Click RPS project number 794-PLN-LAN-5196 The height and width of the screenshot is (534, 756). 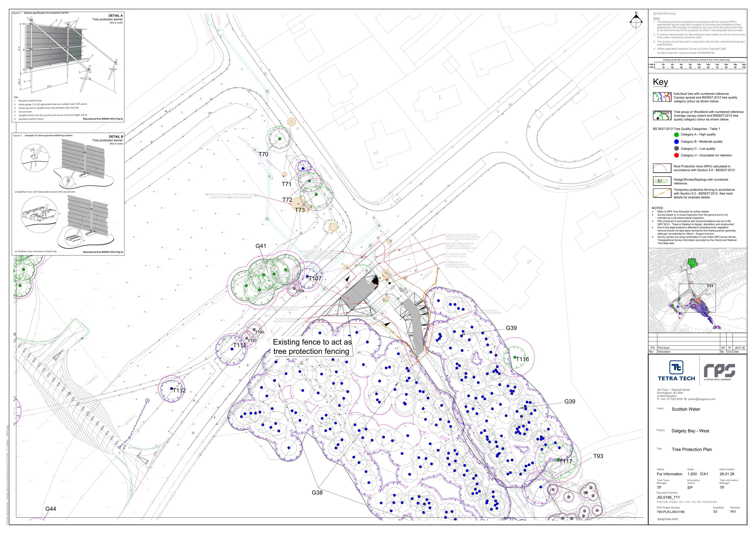pyautogui.click(x=670, y=512)
